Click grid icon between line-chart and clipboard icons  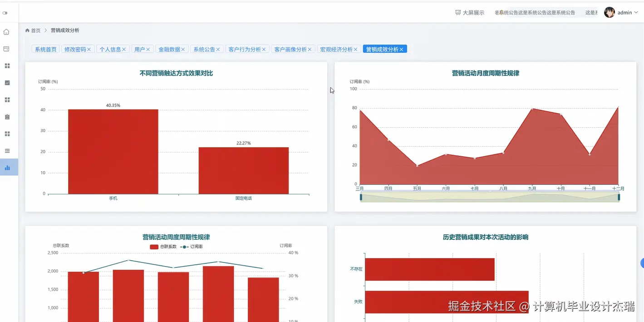pos(7,99)
